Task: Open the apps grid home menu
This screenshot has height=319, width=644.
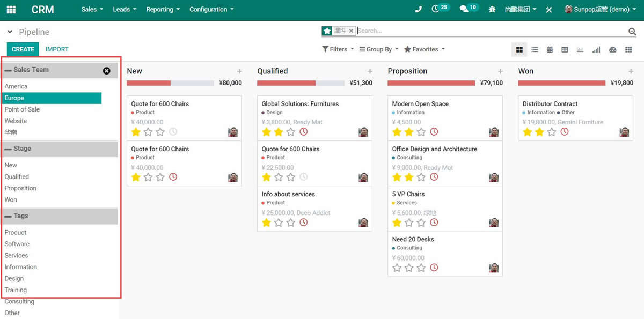Action: [11, 10]
